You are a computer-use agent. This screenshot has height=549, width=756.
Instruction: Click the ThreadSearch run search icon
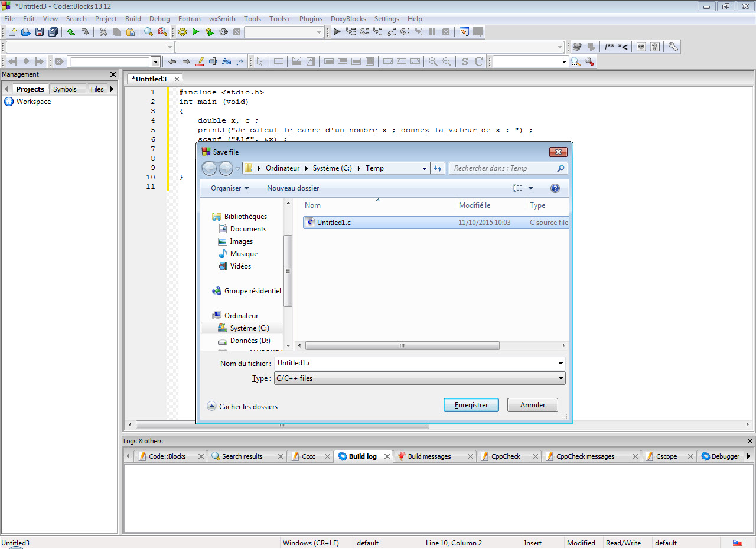click(575, 61)
